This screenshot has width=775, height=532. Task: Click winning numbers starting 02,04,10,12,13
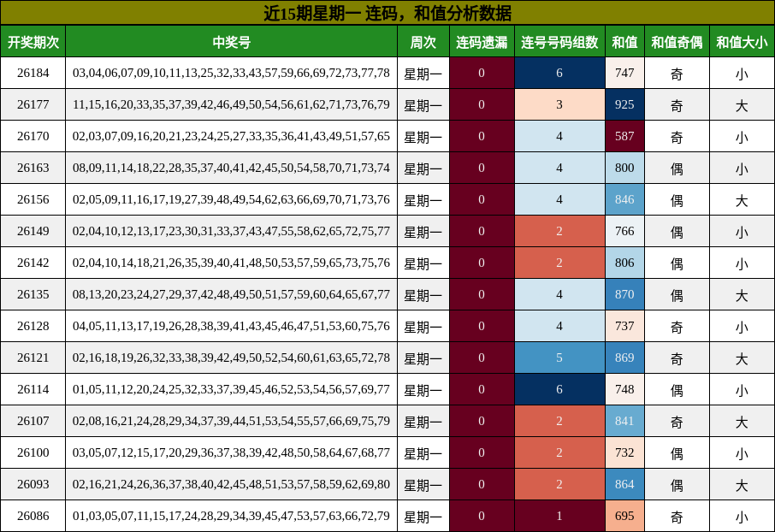[x=231, y=232]
